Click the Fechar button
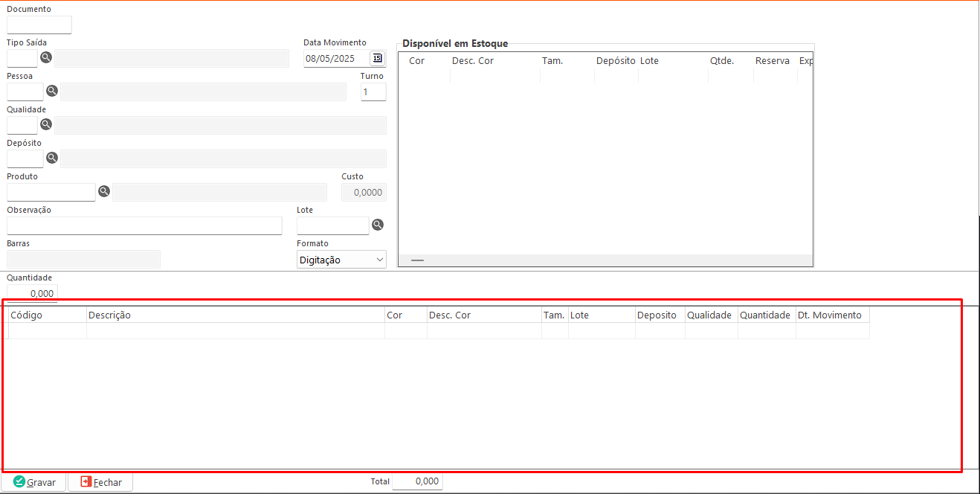980x494 pixels. tap(101, 482)
